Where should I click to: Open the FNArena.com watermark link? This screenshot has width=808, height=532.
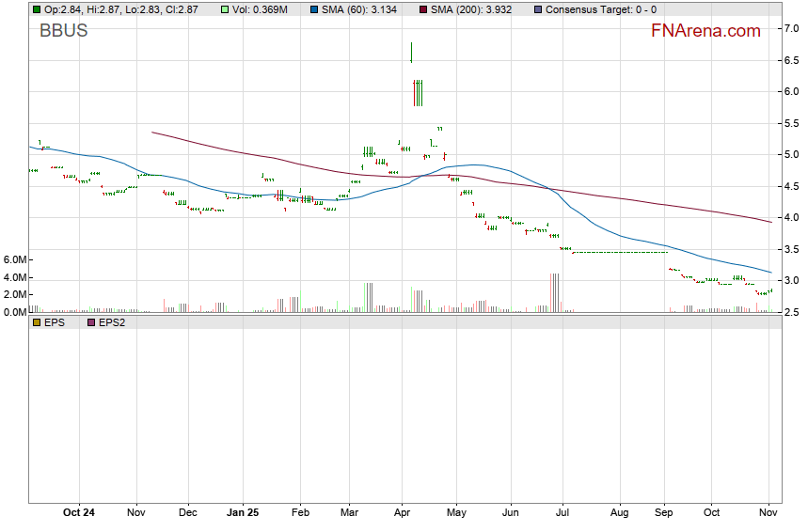pyautogui.click(x=705, y=31)
